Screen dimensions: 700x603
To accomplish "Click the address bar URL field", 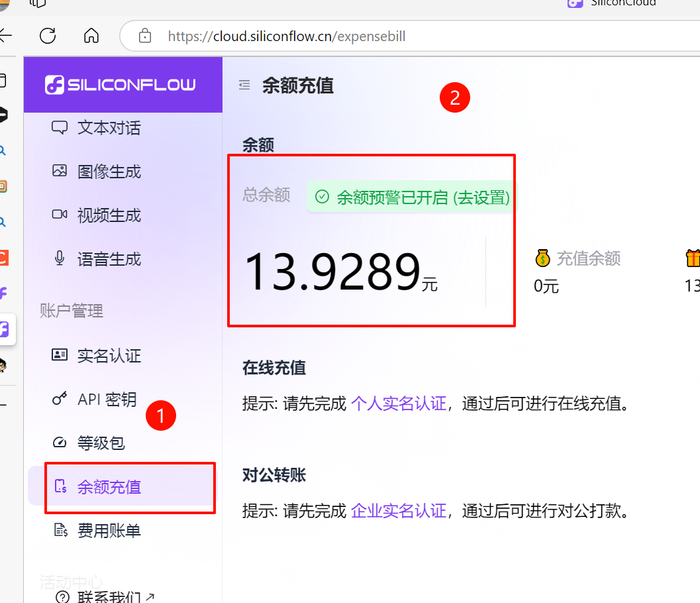I will (411, 36).
